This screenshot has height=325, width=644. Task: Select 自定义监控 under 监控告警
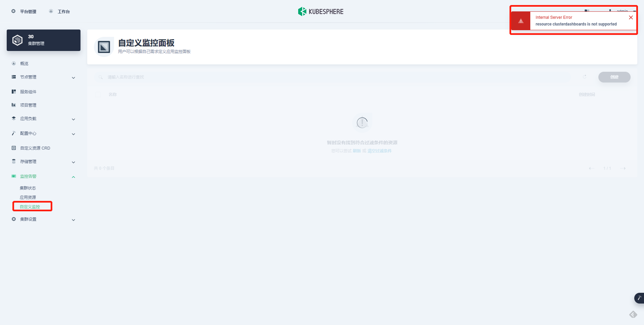30,207
